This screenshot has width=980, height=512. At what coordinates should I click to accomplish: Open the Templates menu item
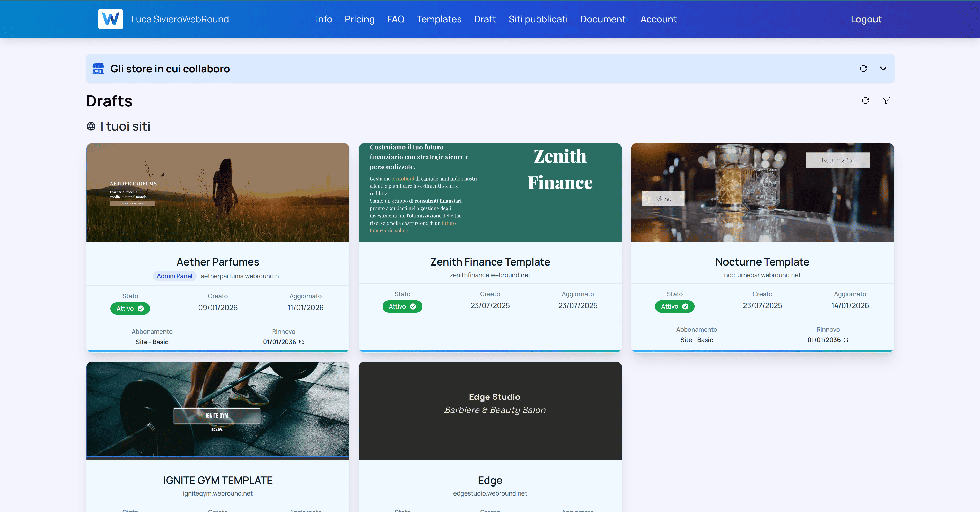point(439,19)
